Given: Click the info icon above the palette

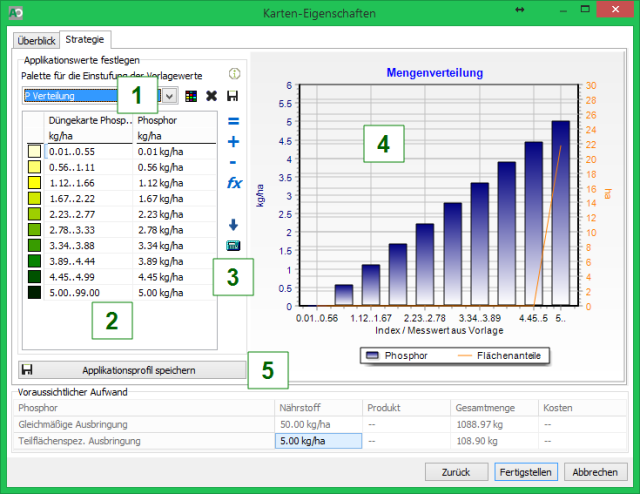Looking at the screenshot, I should click(236, 74).
